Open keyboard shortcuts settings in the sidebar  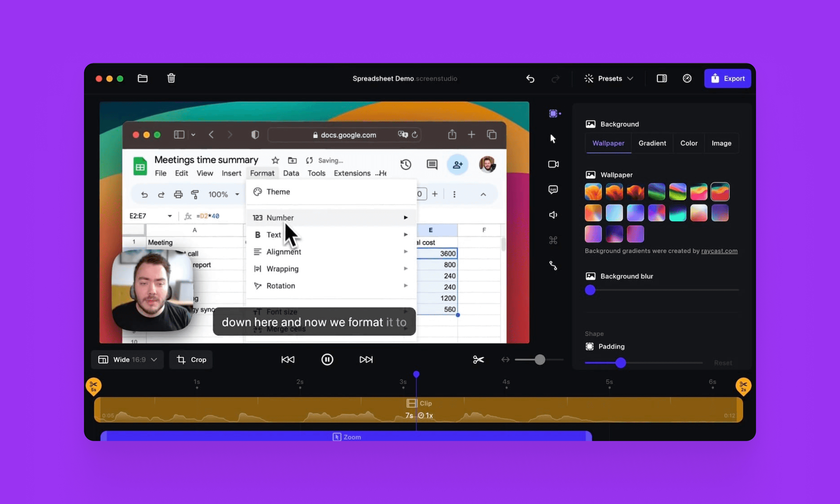553,240
